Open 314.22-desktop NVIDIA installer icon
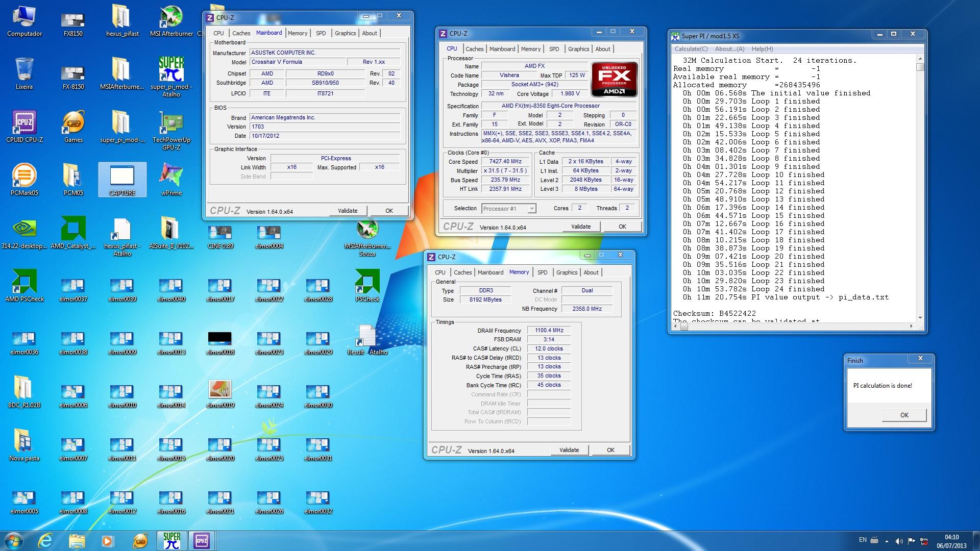Image resolution: width=980 pixels, height=551 pixels. 24,234
